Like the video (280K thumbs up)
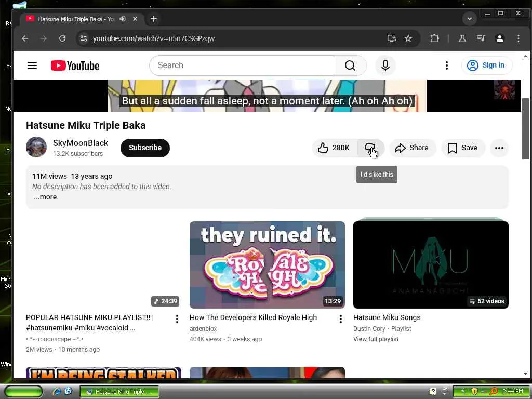Image resolution: width=532 pixels, height=399 pixels. pyautogui.click(x=334, y=148)
